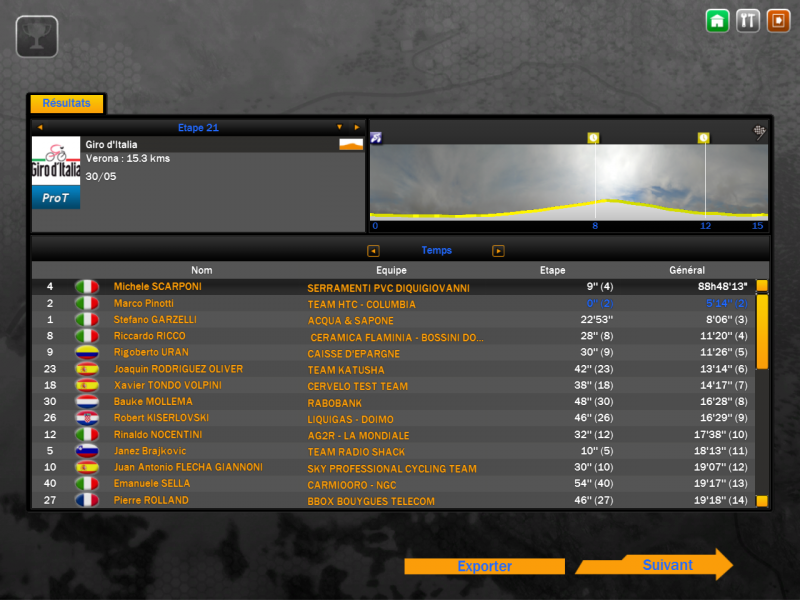Select rider Juan Antonio FLECHA GIANNONI
The width and height of the screenshot is (800, 600).
(188, 467)
